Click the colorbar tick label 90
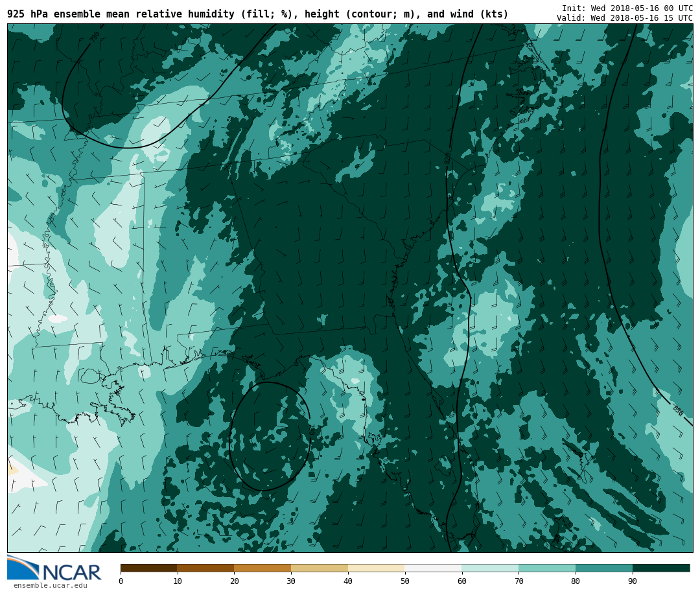700x593 pixels. tap(633, 581)
